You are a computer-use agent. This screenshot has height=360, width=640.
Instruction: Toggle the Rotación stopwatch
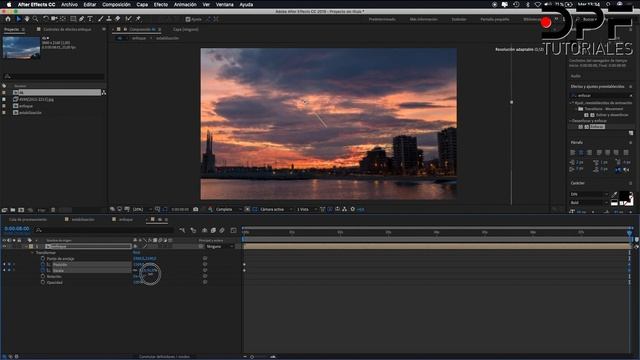pyautogui.click(x=43, y=276)
